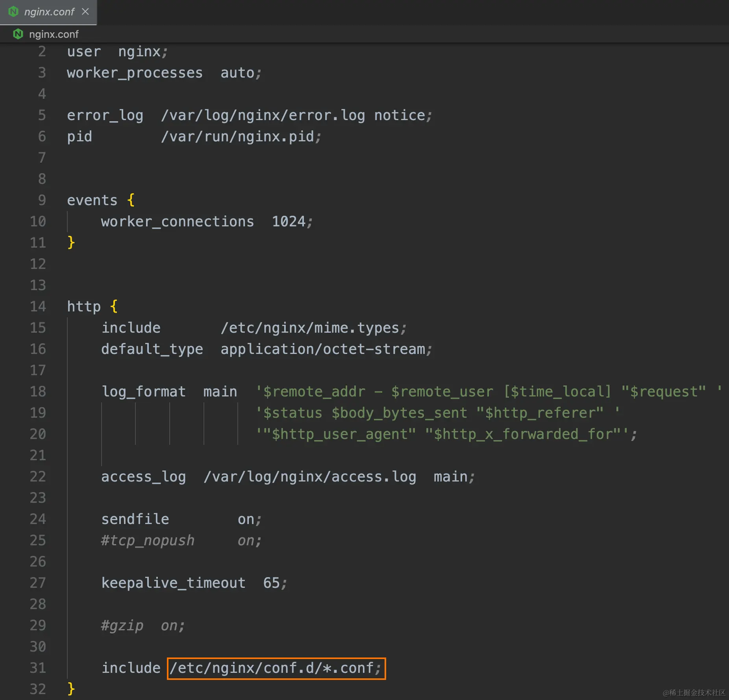Screen dimensions: 729x700
Task: Close the nginx.conf tab
Action: (85, 12)
